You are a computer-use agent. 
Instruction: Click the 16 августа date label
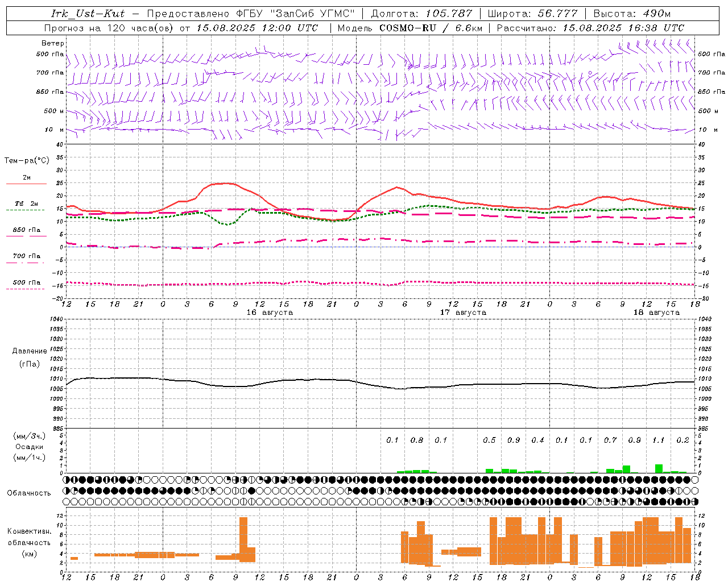coord(270,313)
